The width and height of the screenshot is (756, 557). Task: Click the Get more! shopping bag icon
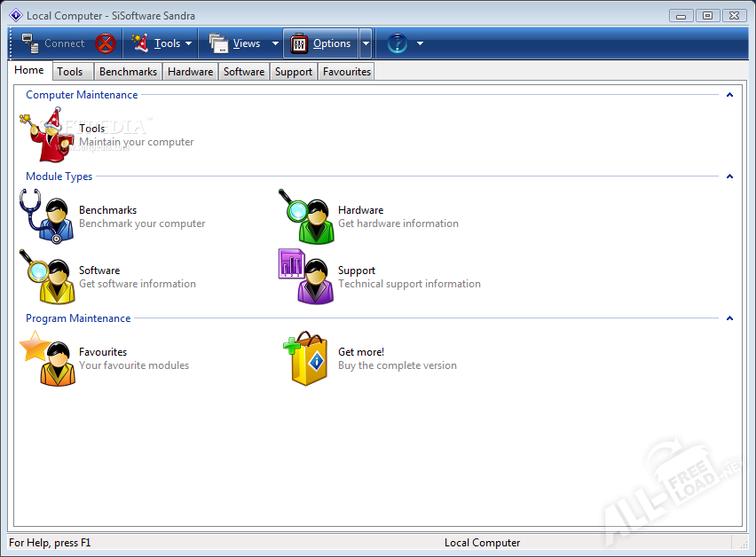coord(304,358)
